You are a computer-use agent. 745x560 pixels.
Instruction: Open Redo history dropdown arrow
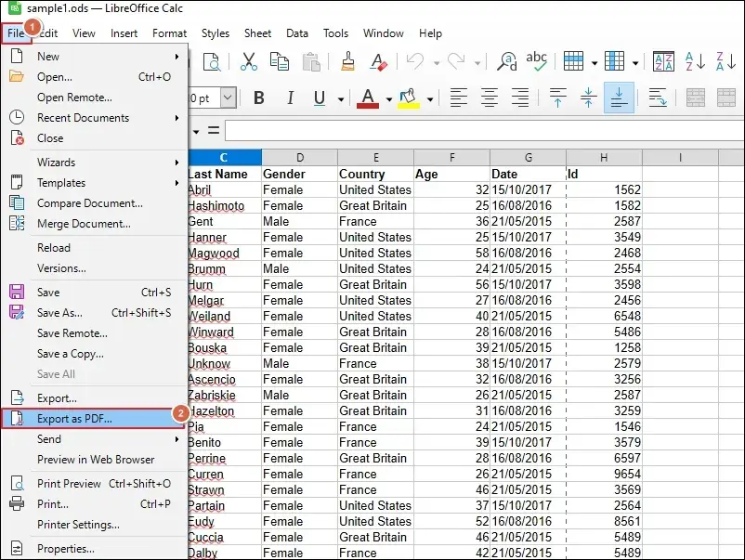pos(477,63)
